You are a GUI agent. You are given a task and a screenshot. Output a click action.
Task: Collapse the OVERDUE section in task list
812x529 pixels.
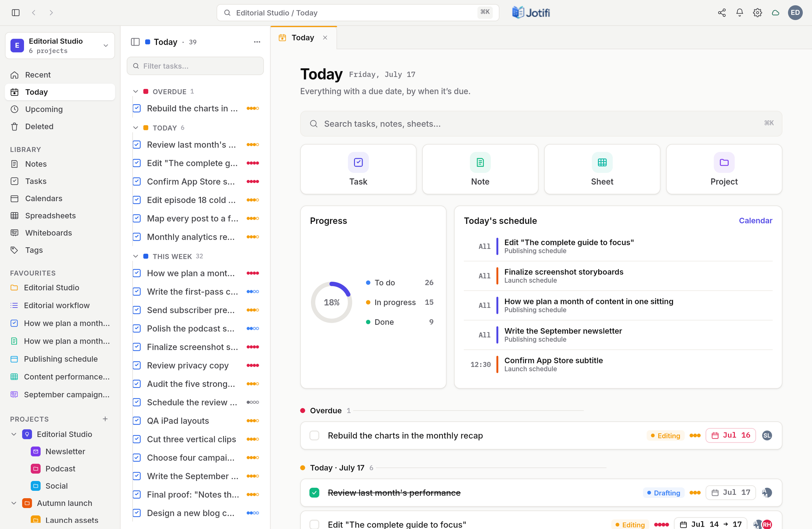click(x=135, y=91)
